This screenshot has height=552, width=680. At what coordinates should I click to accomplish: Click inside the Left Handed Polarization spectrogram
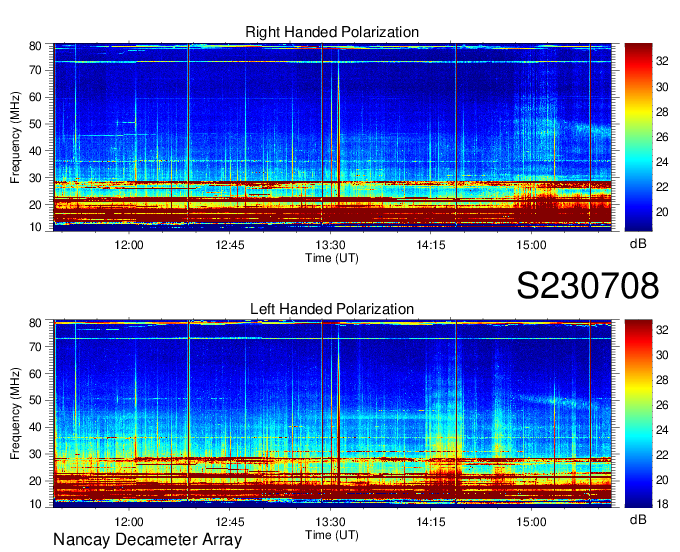tap(332, 414)
